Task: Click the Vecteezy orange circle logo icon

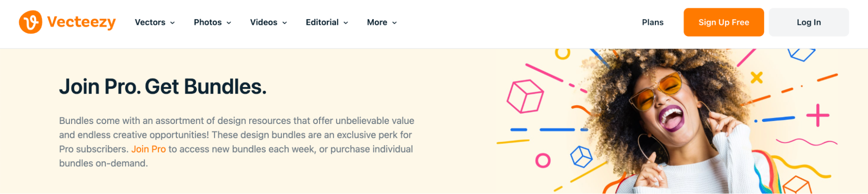Action: pyautogui.click(x=30, y=22)
